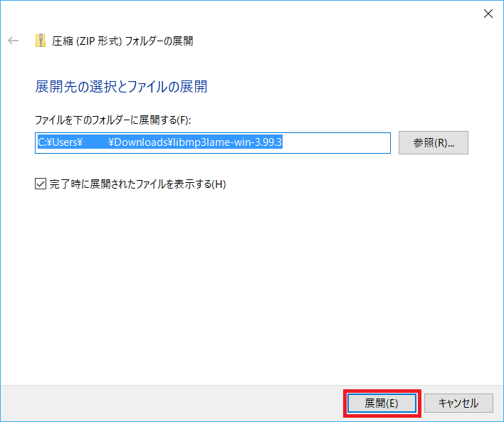Click the ファイルを下のフォルダーに展開する(F) label
Viewport: 504px width, 422px height.
[112, 120]
